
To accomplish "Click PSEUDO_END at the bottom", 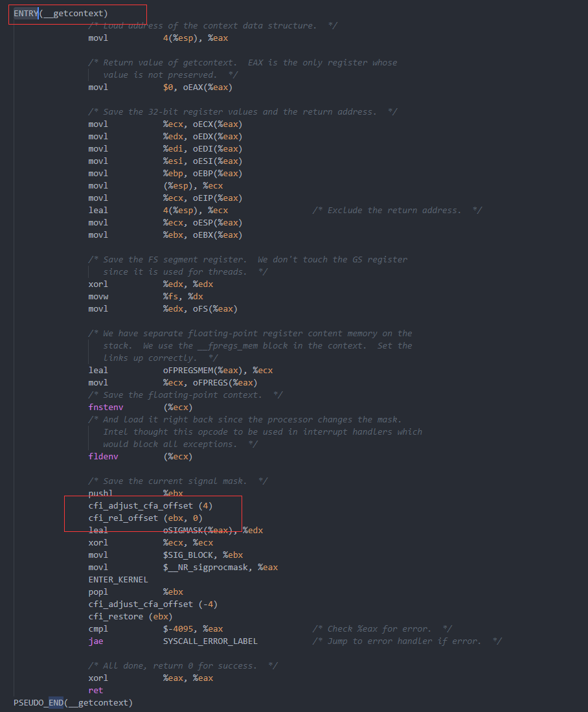I will pyautogui.click(x=39, y=702).
